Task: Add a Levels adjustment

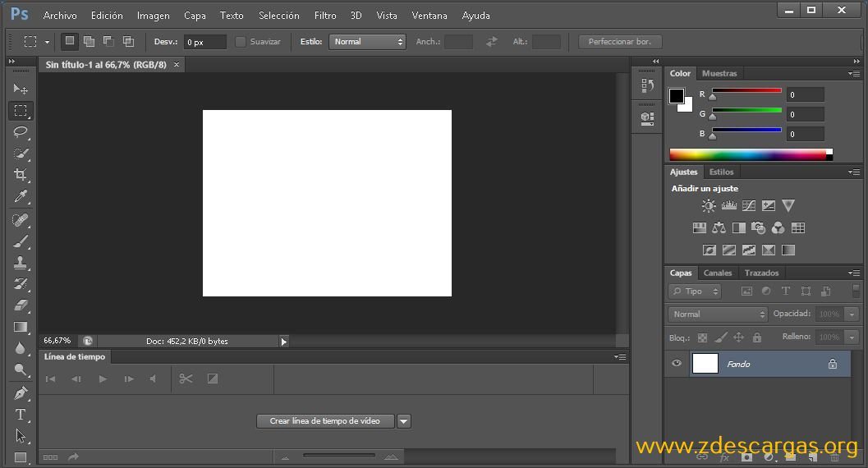Action: click(729, 206)
